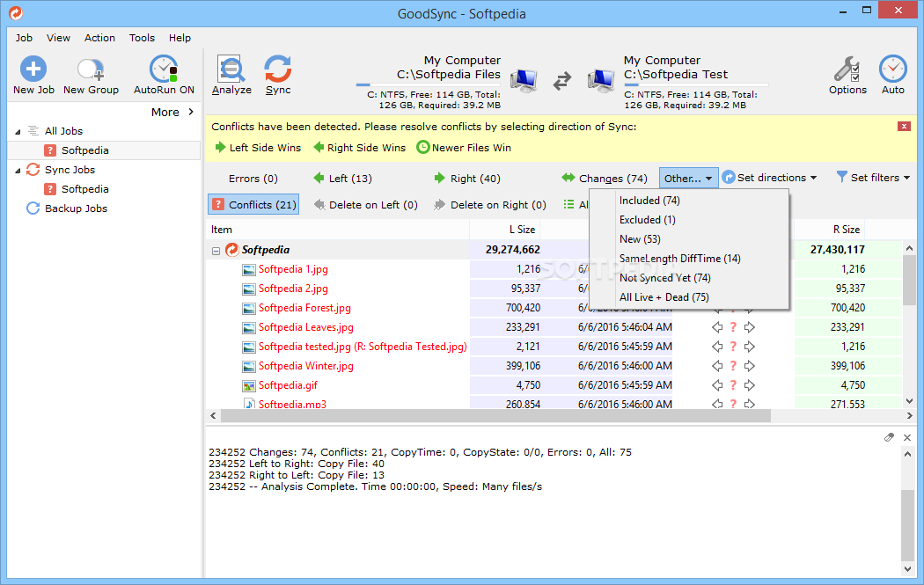924x585 pixels.
Task: Open Set filters dropdown
Action: (x=873, y=178)
